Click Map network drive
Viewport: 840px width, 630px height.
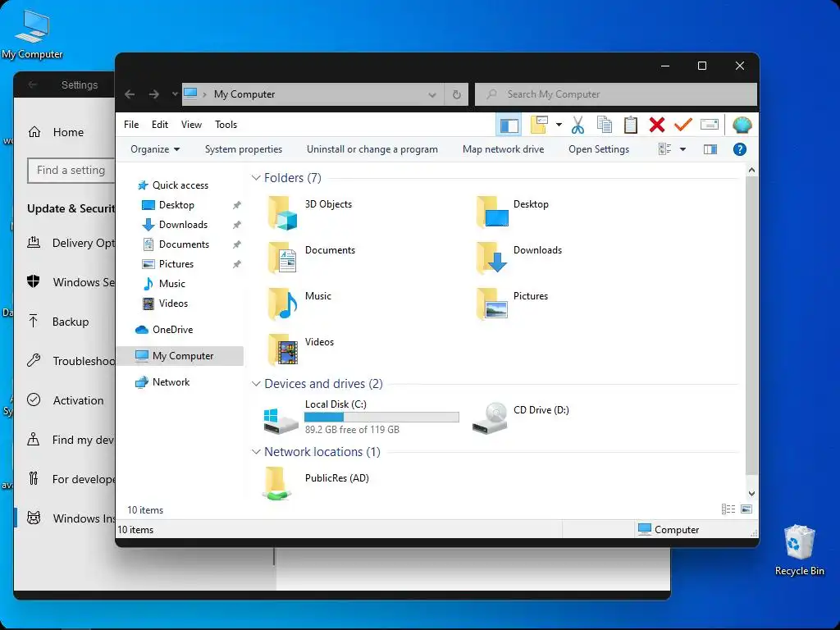tap(503, 149)
